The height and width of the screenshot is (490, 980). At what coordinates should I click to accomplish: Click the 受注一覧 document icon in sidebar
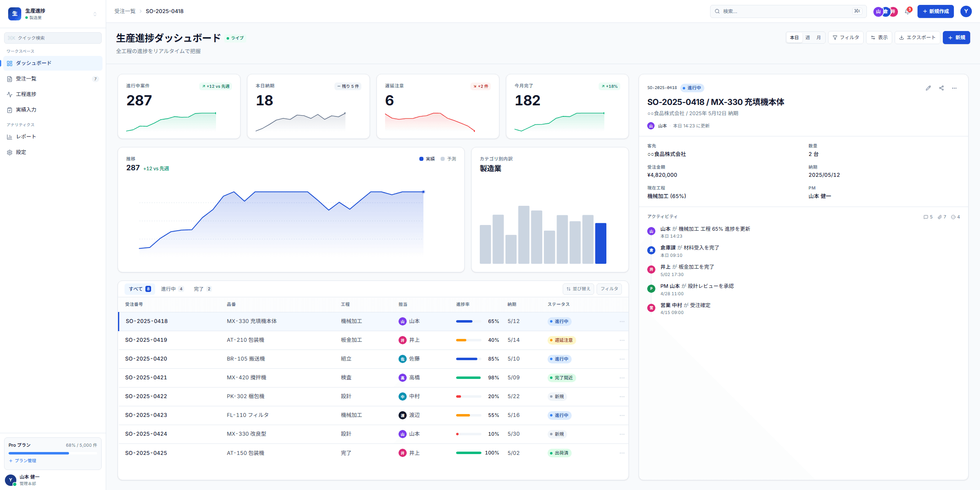[9, 79]
